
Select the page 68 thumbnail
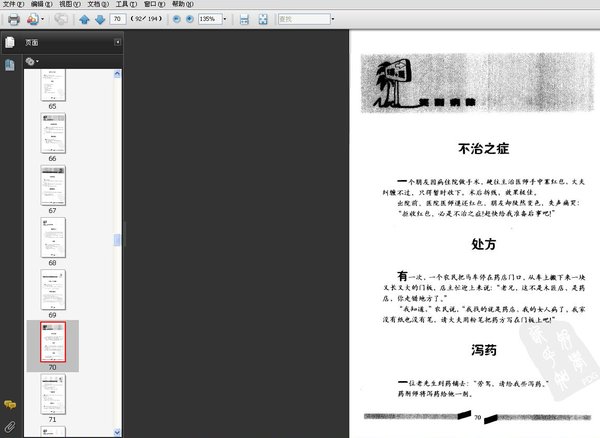tap(53, 238)
